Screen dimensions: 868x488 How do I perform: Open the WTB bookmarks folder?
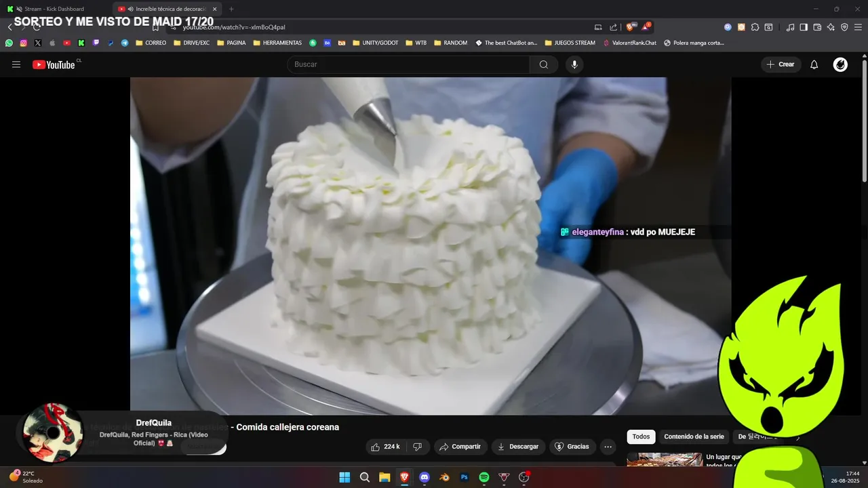coord(416,43)
